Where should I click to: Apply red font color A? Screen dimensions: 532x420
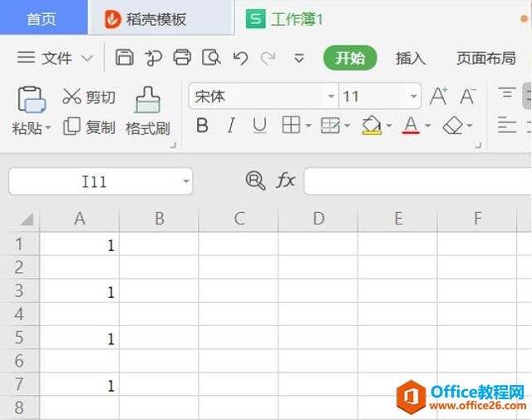tap(411, 125)
